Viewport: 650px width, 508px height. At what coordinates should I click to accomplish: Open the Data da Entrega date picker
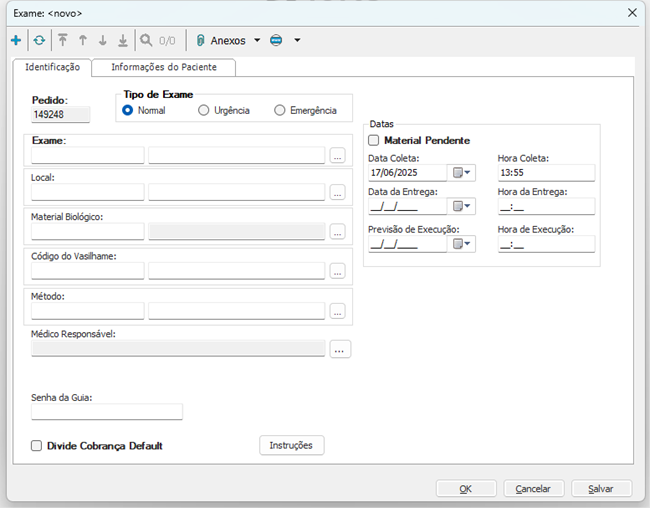click(x=462, y=207)
